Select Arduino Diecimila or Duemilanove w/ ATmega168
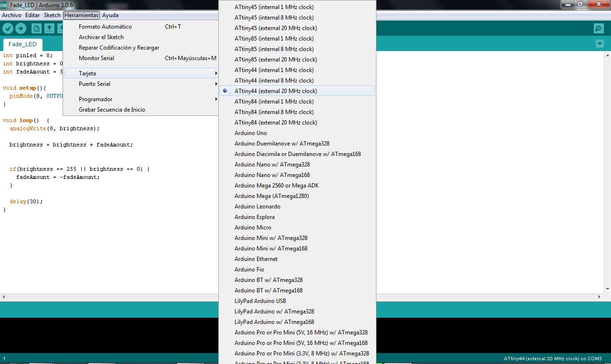Viewport: 611px width, 364px height. coord(297,154)
